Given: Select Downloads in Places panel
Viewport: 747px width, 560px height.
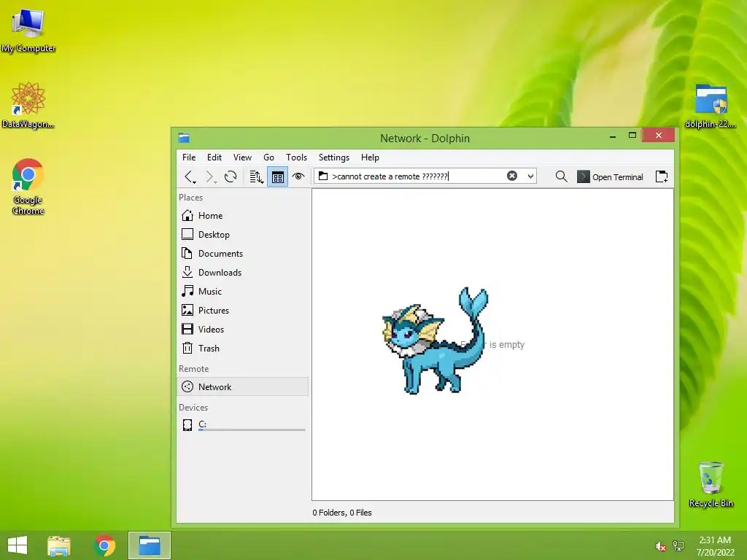Looking at the screenshot, I should 243,273.
